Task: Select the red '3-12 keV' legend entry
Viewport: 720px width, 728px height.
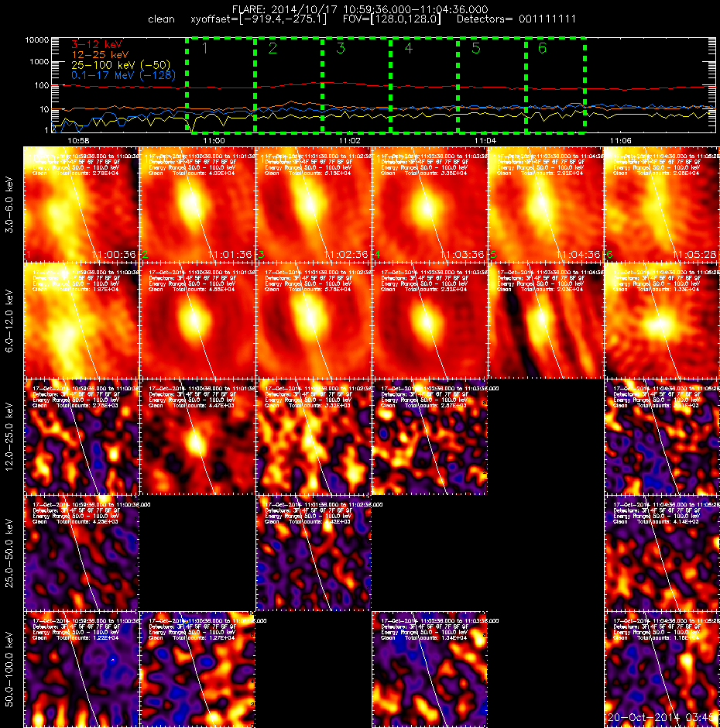Action: [97, 45]
